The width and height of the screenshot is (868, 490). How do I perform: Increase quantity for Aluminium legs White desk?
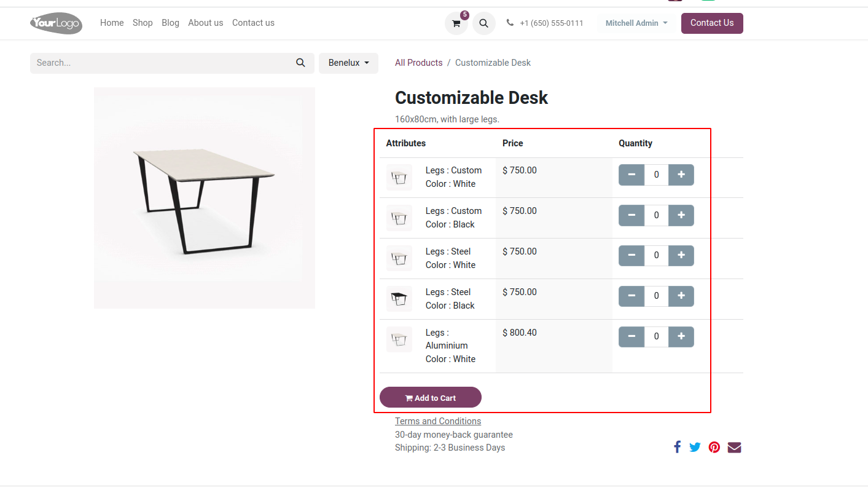point(681,337)
